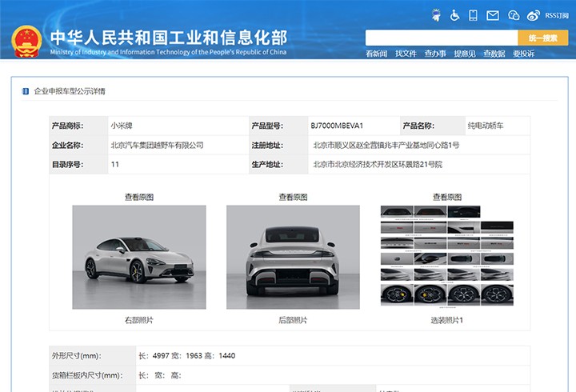Click the national emblem logo
This screenshot has width=576, height=392.
(x=26, y=41)
